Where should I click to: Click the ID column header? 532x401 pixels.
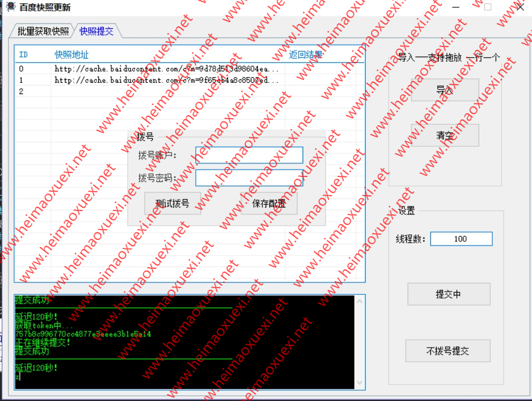[x=23, y=54]
